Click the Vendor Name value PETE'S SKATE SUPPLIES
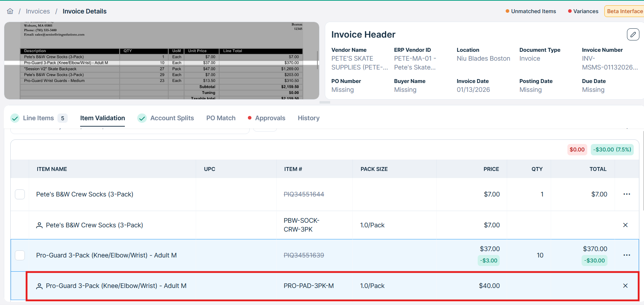644x305 pixels. point(360,63)
